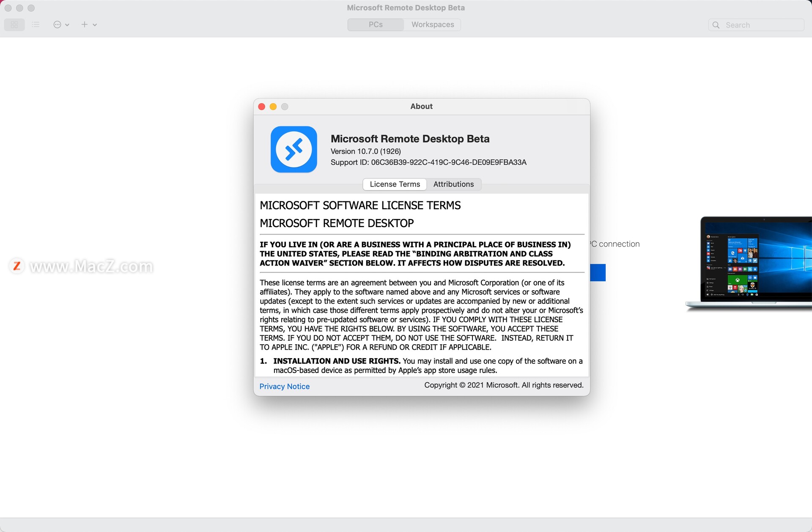This screenshot has height=532, width=812.
Task: Select the Workspaces tab
Action: coord(433,25)
